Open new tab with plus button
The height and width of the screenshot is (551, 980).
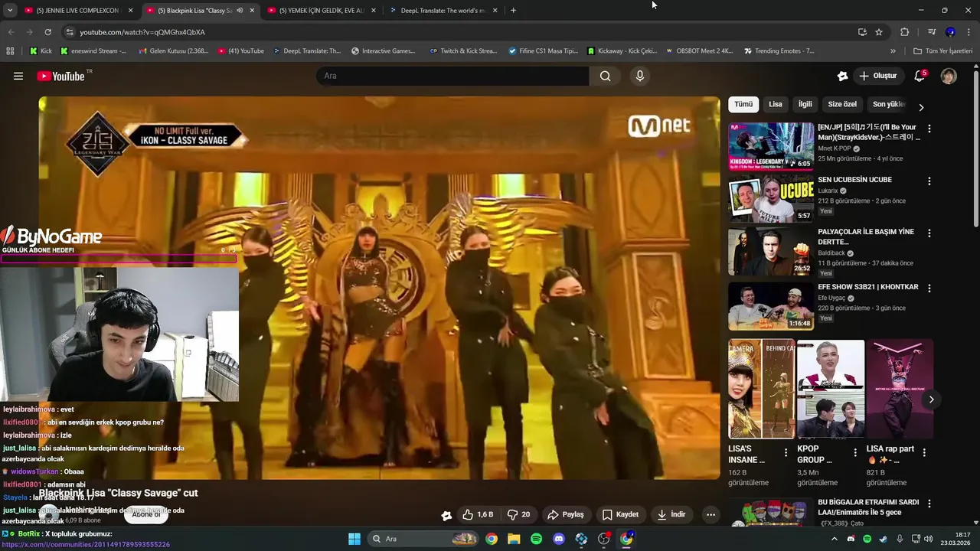513,11
